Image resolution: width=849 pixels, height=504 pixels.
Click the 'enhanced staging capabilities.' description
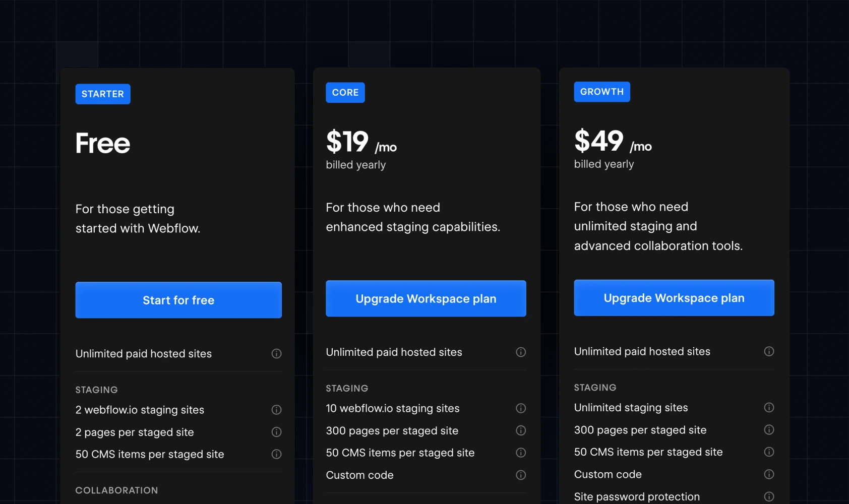[413, 227]
